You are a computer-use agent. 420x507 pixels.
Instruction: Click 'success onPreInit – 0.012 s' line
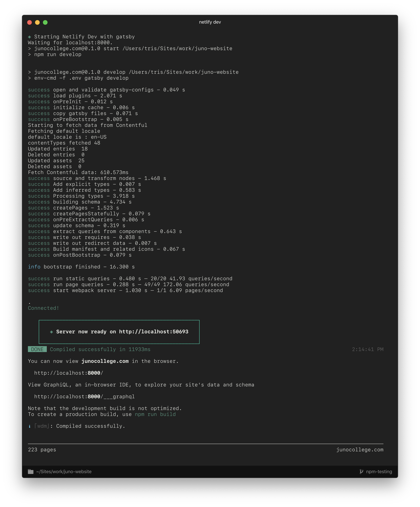pos(70,102)
